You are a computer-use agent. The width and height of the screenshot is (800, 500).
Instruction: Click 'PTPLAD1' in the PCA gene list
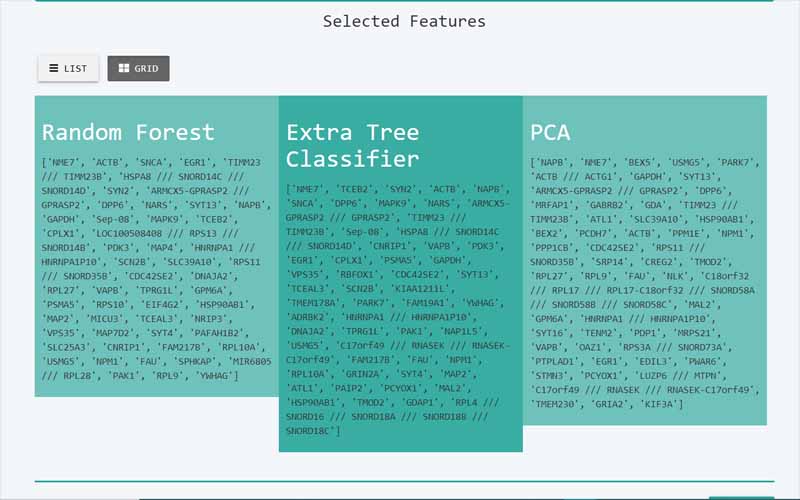click(561, 361)
